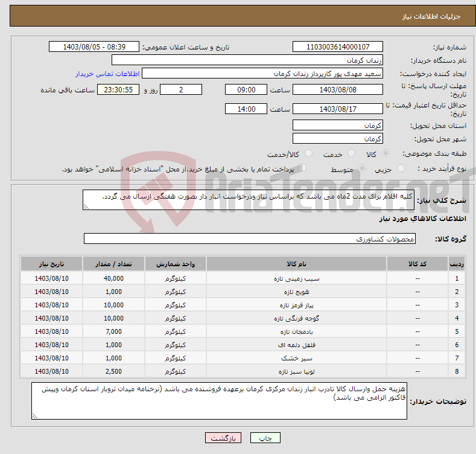
Task: Click the تعداد / مقدار column header
Action: coord(113,264)
